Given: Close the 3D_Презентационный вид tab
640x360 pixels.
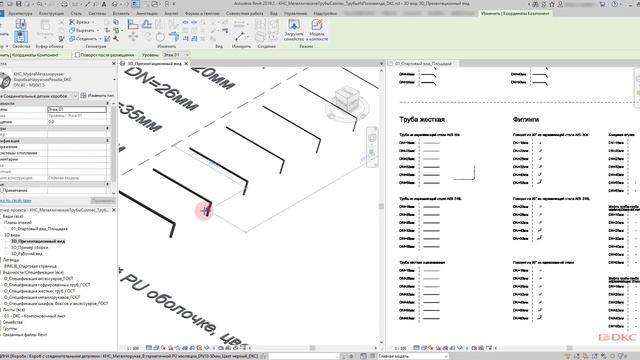Looking at the screenshot, I should click(186, 64).
